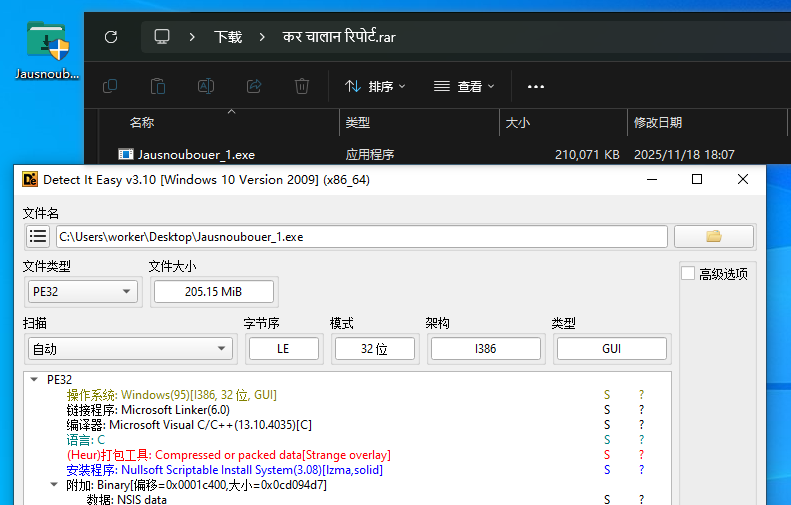Click the This PC monitor icon in address bar
This screenshot has height=505, width=791.
[x=162, y=37]
